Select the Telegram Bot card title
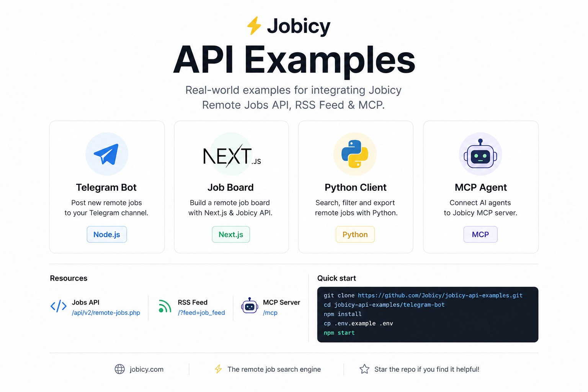This screenshot has height=392, width=588. [106, 187]
